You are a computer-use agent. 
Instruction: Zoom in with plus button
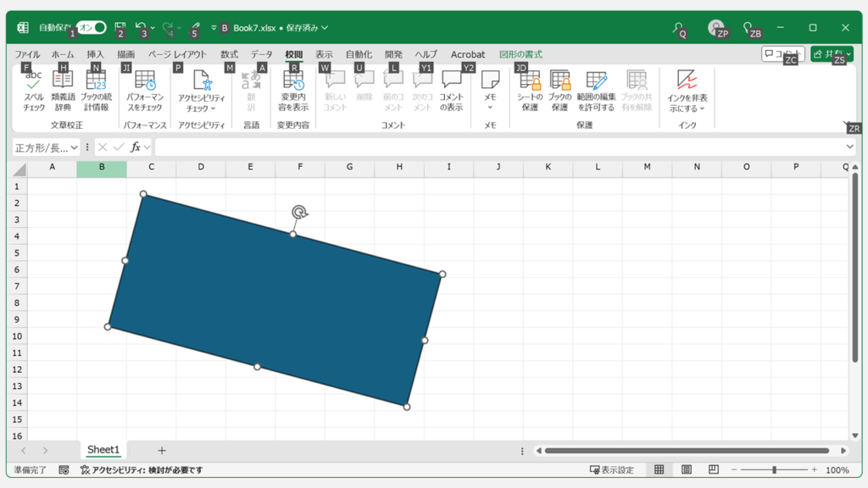(x=815, y=469)
